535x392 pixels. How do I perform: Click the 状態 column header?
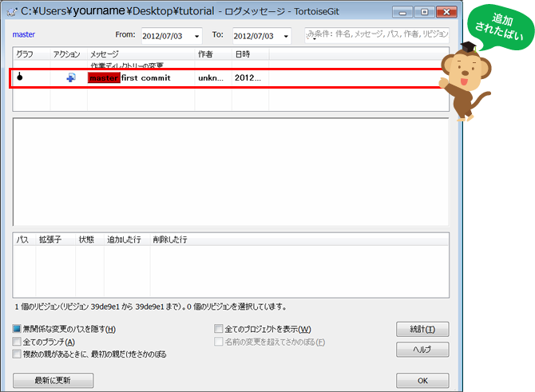tap(89, 240)
